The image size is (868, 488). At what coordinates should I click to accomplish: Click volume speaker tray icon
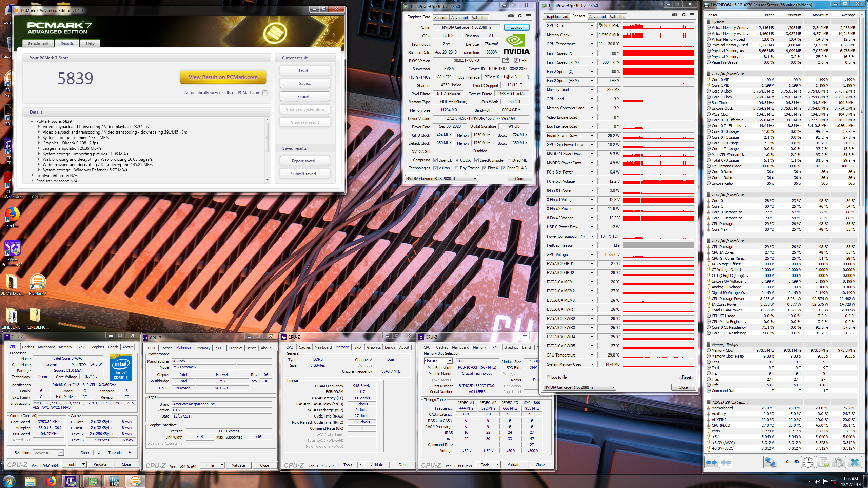pos(817,482)
